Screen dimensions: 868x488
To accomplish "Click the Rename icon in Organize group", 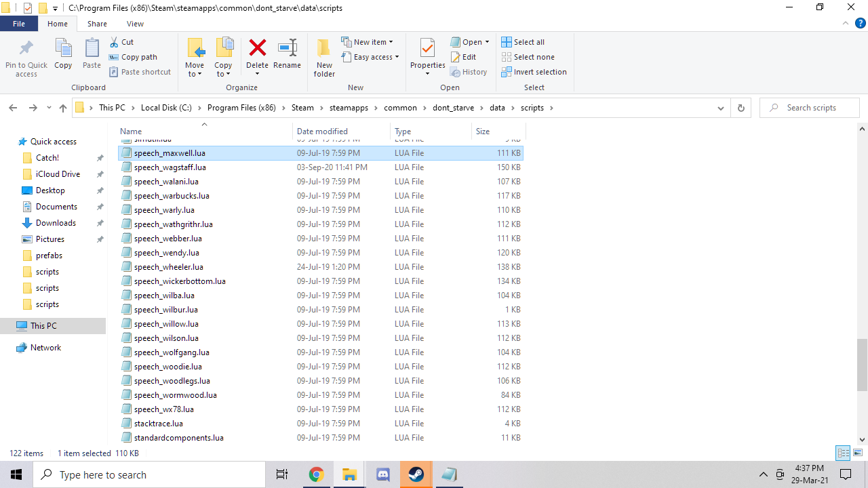I will click(x=287, y=49).
